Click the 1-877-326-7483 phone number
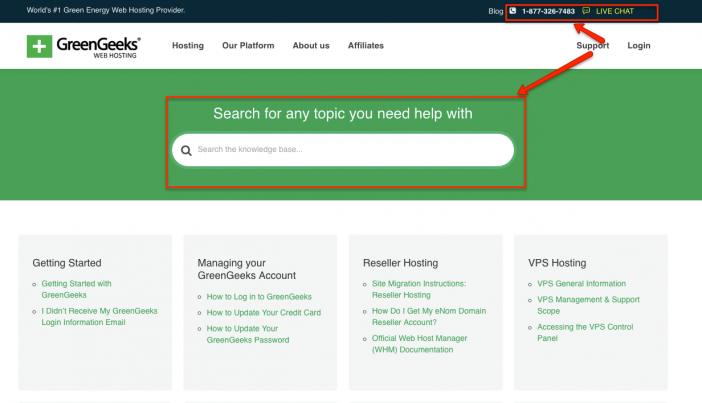The image size is (702, 403). [x=548, y=11]
